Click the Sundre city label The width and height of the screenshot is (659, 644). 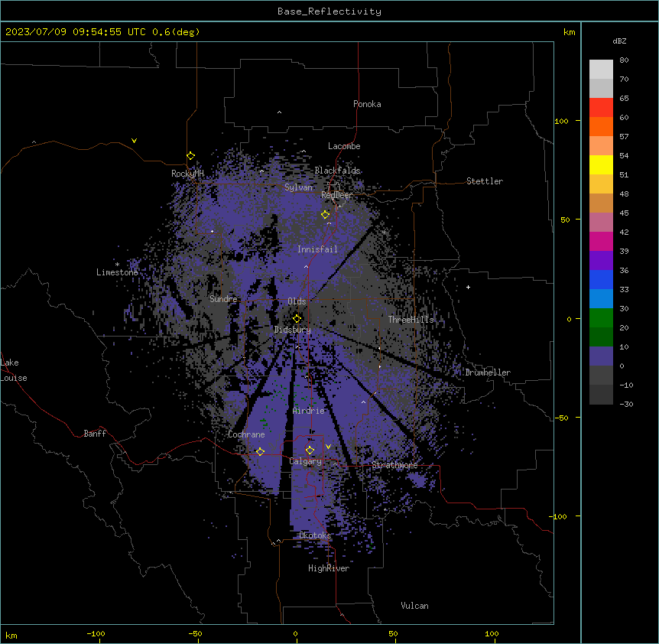(x=223, y=299)
